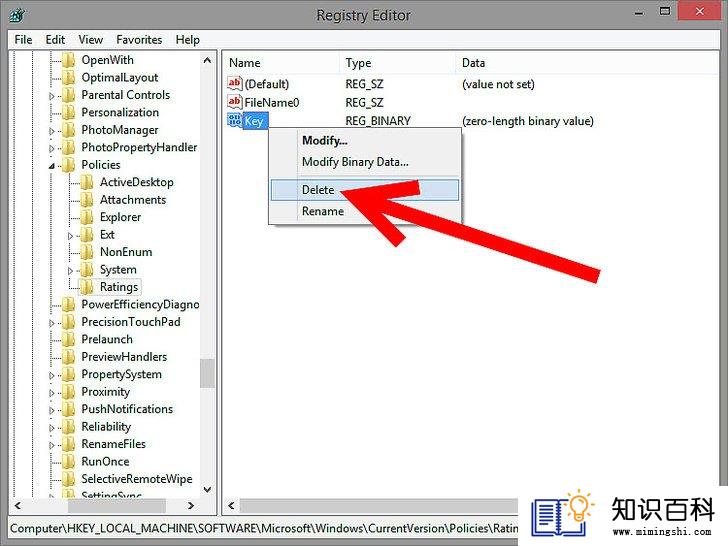Click the Prelaunch folder icon

69,339
